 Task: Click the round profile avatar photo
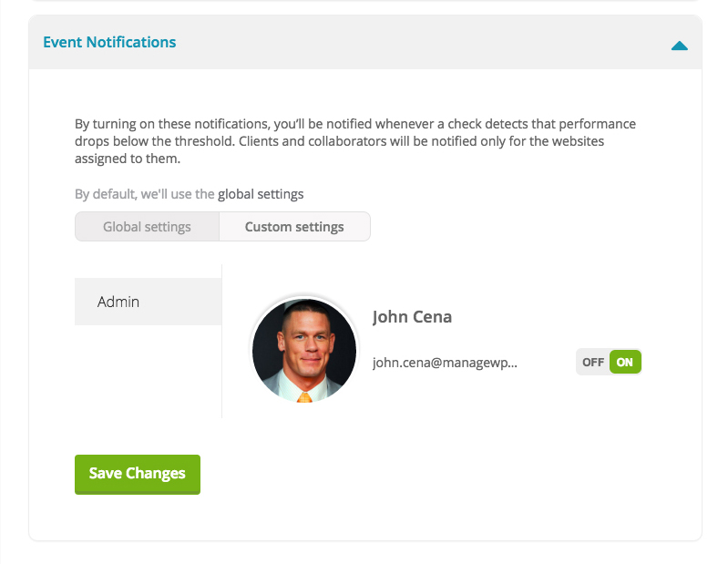tap(304, 350)
